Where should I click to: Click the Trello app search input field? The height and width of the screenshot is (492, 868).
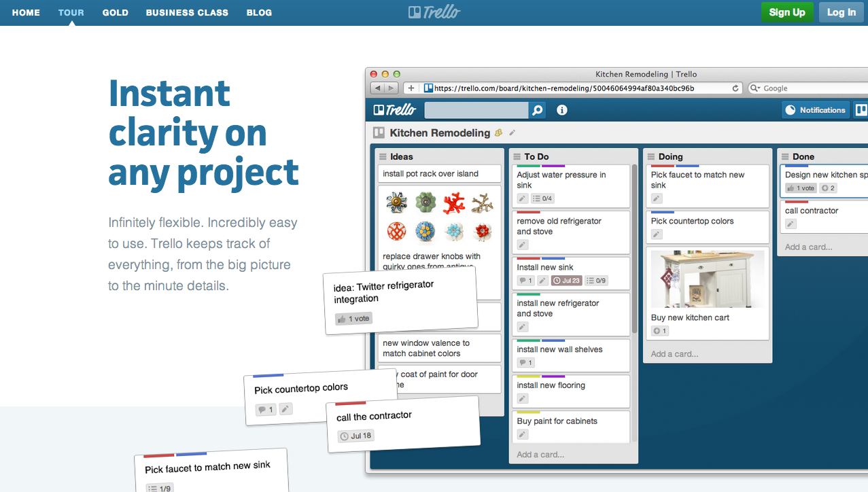tap(476, 110)
